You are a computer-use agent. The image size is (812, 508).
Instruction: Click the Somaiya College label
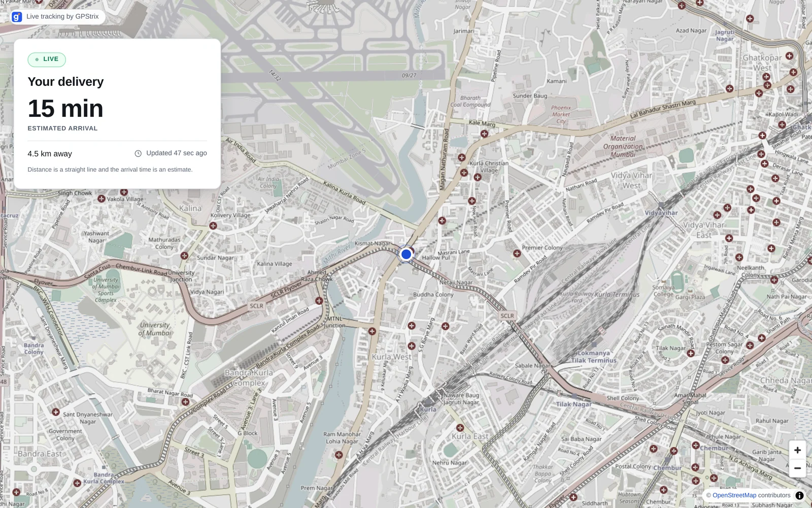click(663, 291)
